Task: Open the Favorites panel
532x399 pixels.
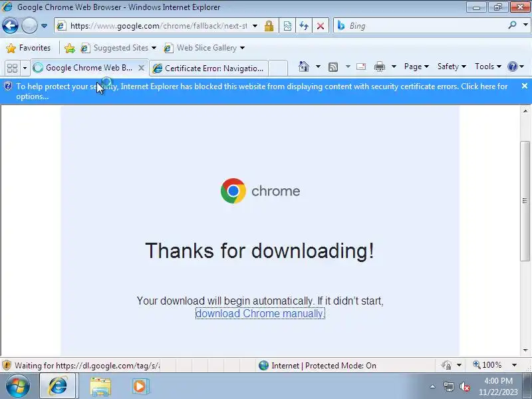Action: point(29,48)
